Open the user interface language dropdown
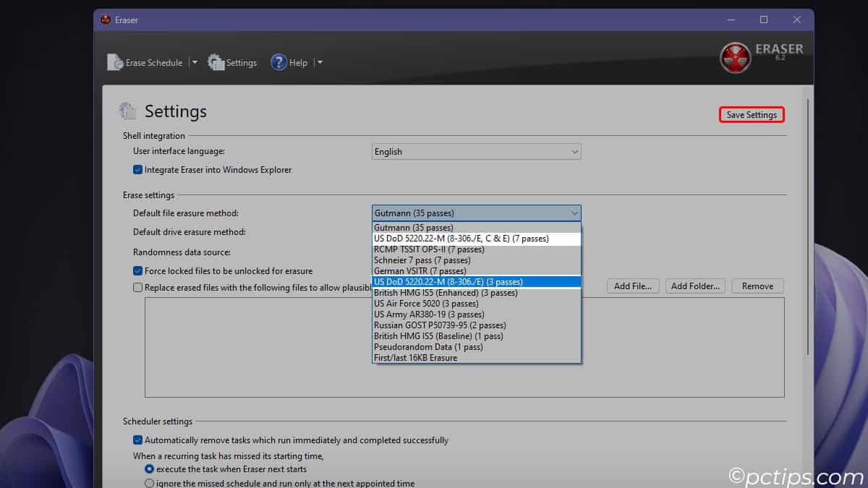868x488 pixels. click(476, 152)
